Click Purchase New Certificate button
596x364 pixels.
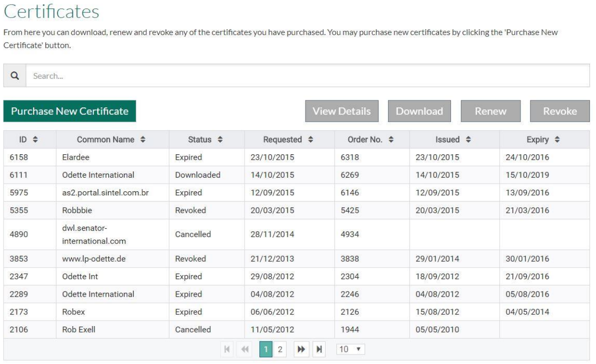[69, 111]
